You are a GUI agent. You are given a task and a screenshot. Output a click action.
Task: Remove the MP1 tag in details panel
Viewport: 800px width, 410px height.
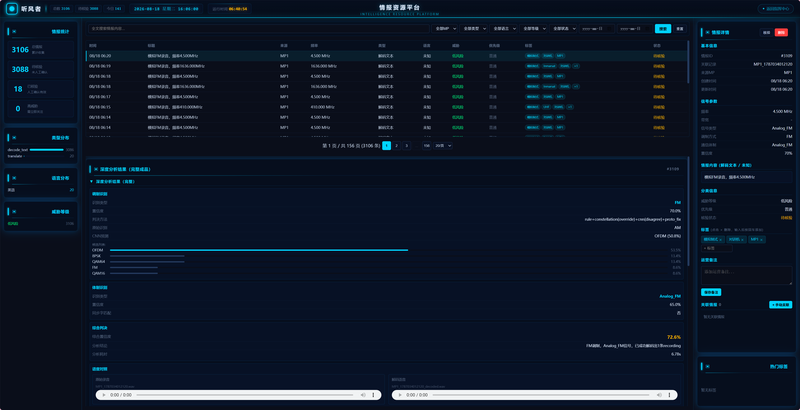click(761, 240)
